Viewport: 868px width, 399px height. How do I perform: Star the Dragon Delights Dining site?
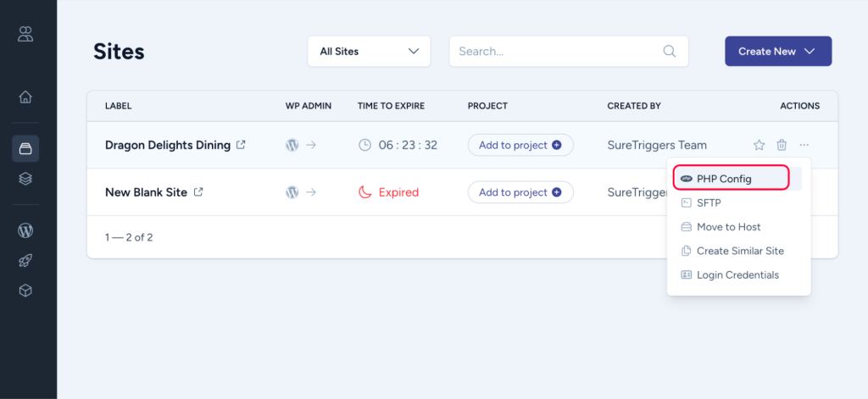coord(759,145)
